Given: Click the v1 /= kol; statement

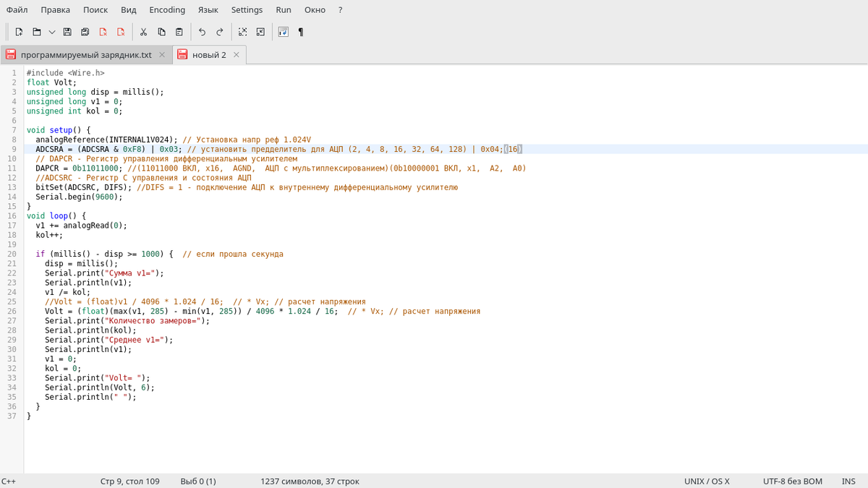Looking at the screenshot, I should point(68,292).
